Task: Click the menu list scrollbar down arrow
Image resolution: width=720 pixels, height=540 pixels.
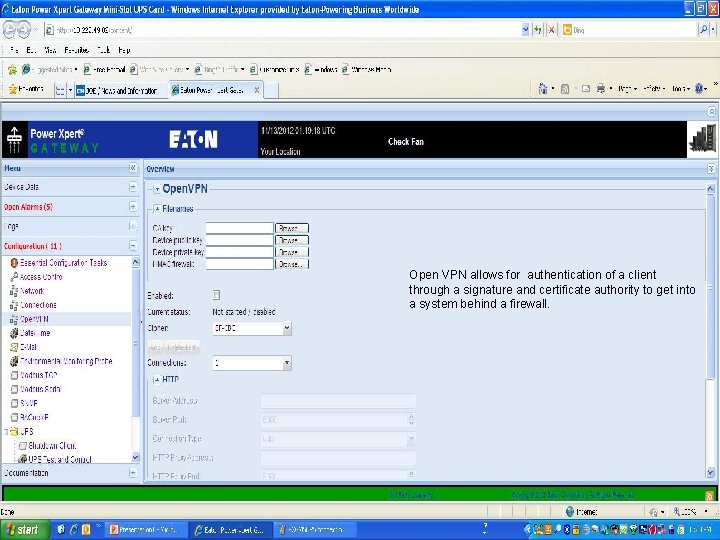Action: click(135, 457)
